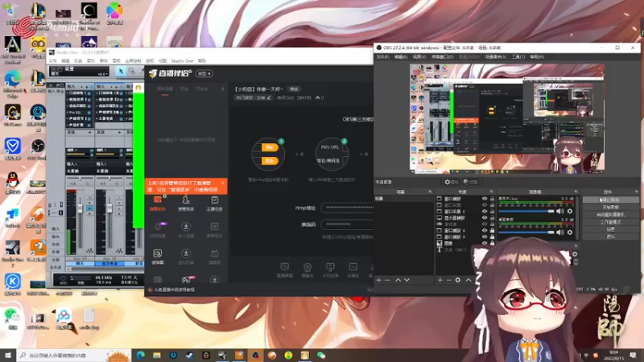Toggle visibility of first window capture source
Image resolution: width=644 pixels, height=362 pixels.
(x=485, y=199)
